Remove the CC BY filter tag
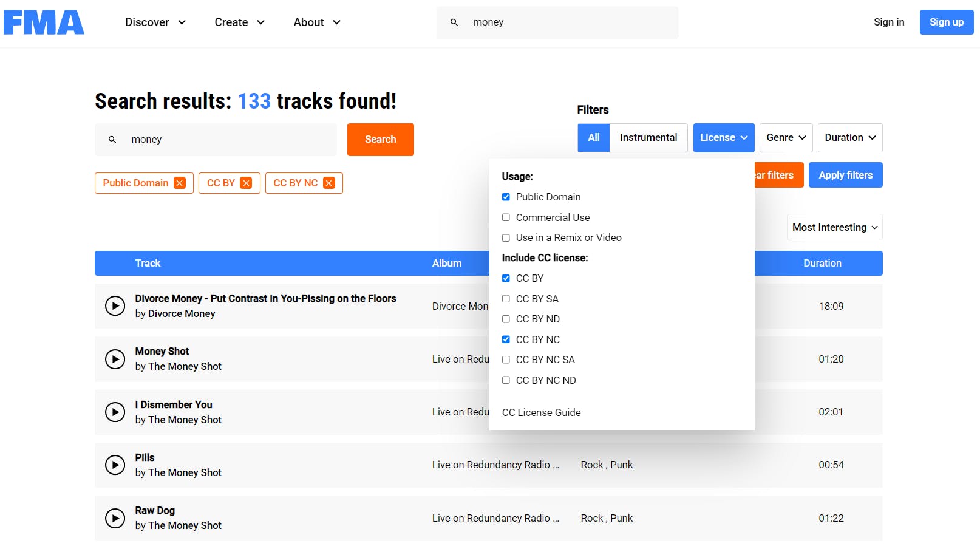 coord(246,183)
